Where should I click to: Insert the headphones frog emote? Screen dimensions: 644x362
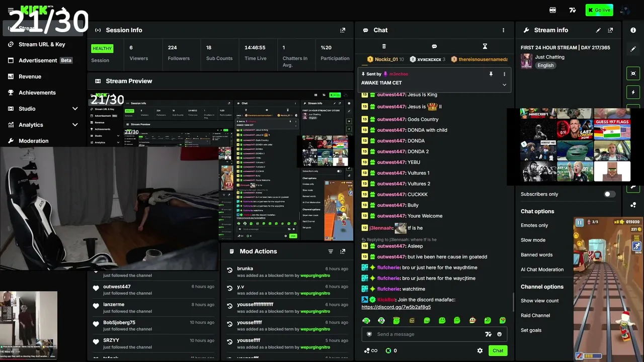tap(366, 320)
